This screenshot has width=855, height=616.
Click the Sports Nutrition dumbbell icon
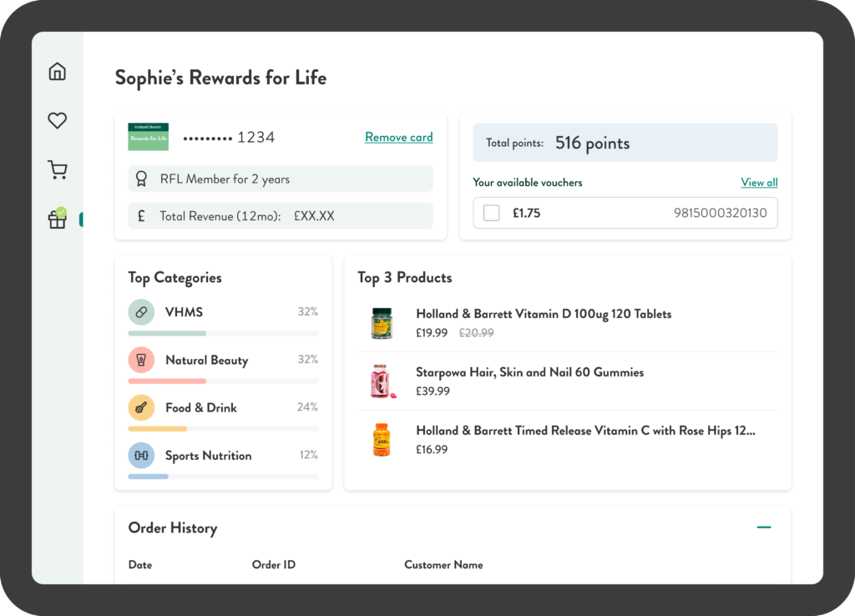(x=141, y=455)
